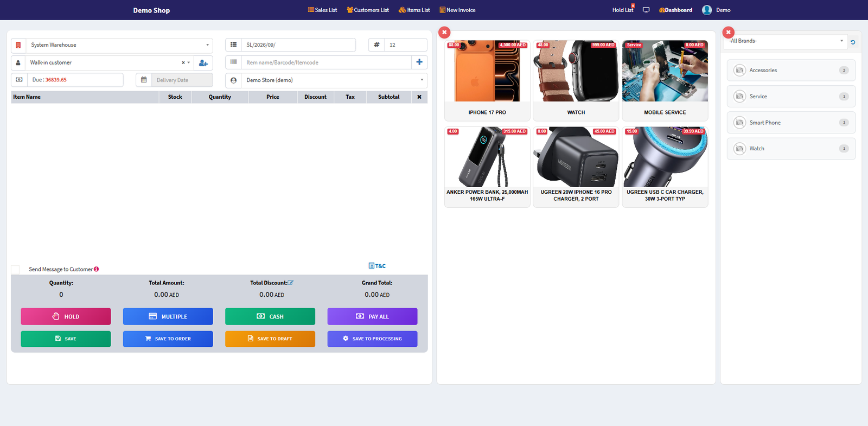Click the list icon beside invoice number
The width and height of the screenshot is (868, 426).
[233, 45]
